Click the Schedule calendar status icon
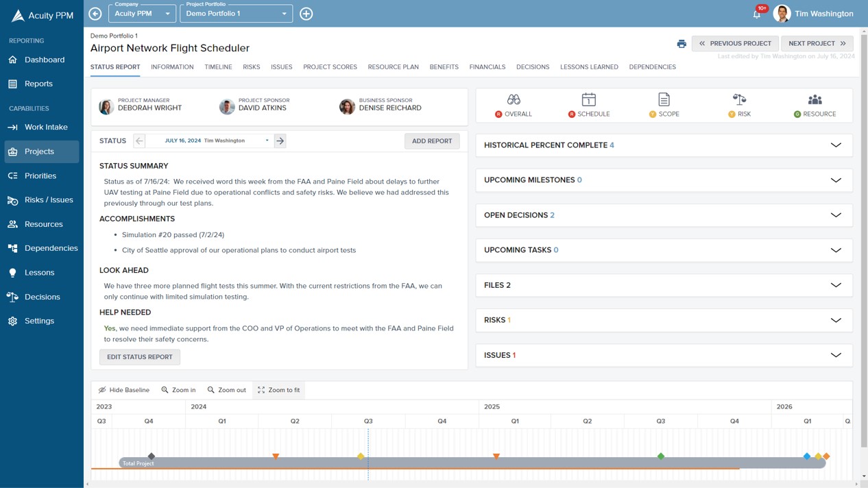 coord(589,99)
